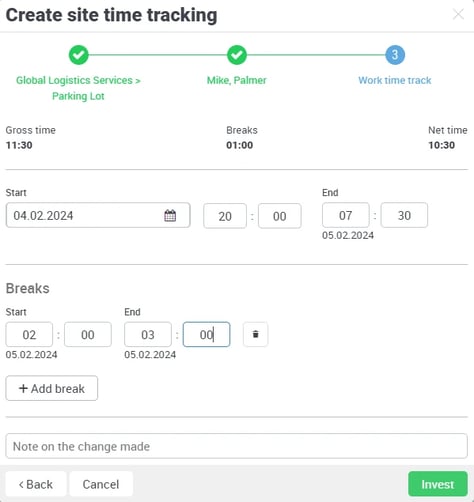Screen dimensions: 474x502
Task: Go to Global Logistics Services > Parking Lot step
Action: tap(78, 88)
